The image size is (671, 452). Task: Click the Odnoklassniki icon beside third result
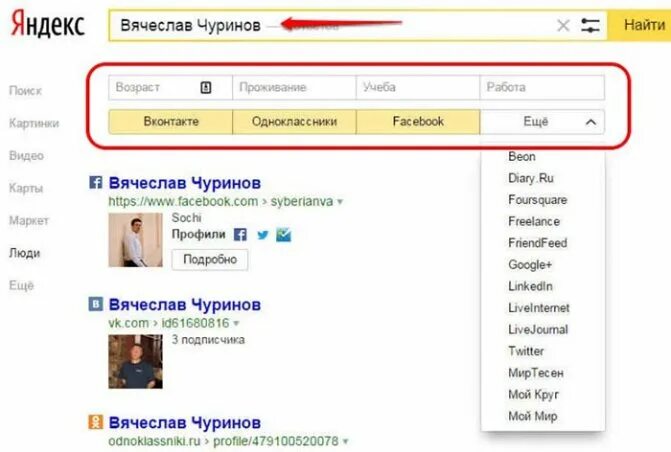[x=95, y=422]
